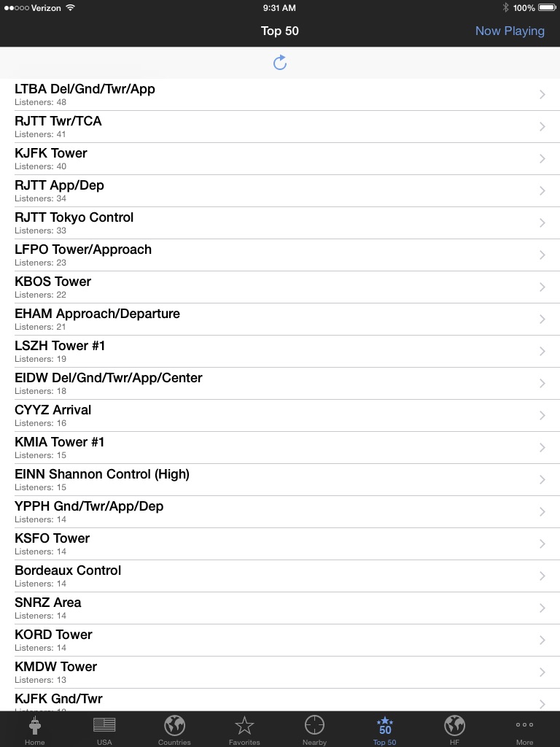The width and height of the screenshot is (560, 747).
Task: Open Now Playing in the top bar
Action: click(x=510, y=31)
